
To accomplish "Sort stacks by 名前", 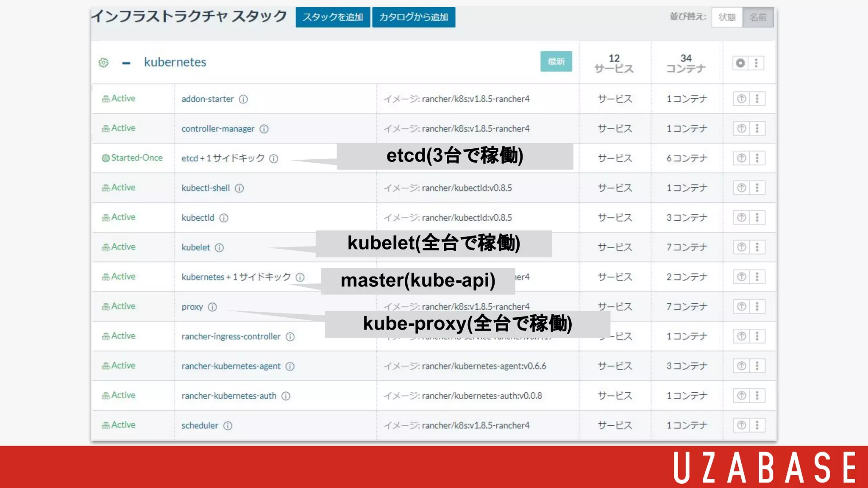I will click(x=758, y=17).
